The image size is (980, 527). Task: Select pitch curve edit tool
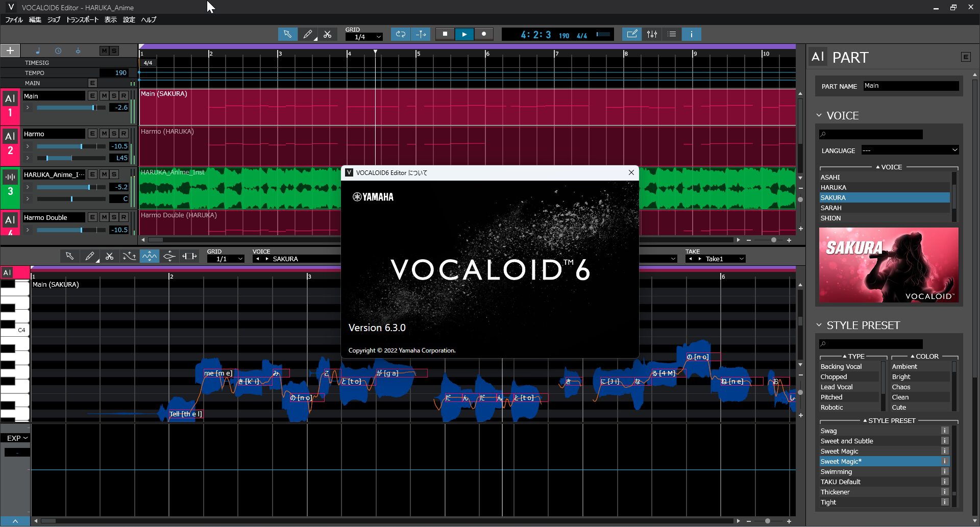tap(129, 256)
